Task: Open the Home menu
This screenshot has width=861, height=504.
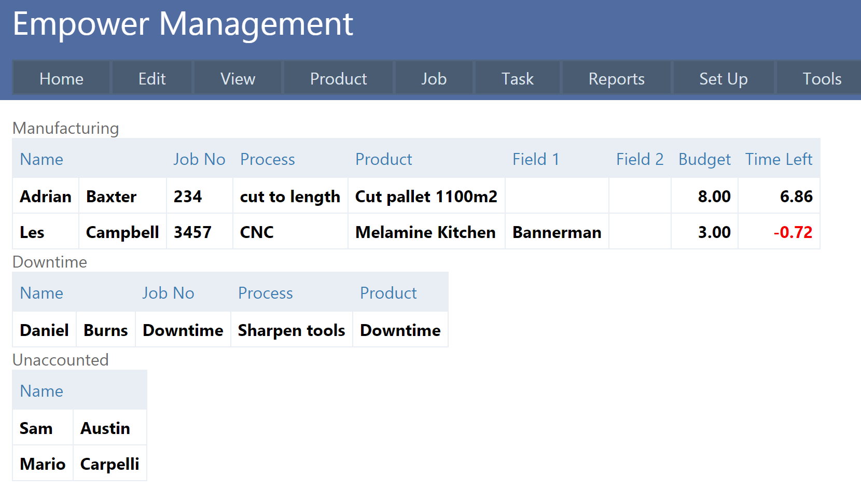Action: tap(61, 79)
